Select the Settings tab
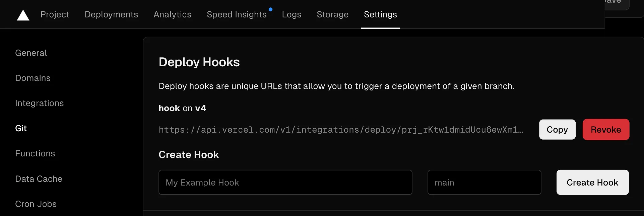Image resolution: width=644 pixels, height=216 pixels. pyautogui.click(x=380, y=14)
